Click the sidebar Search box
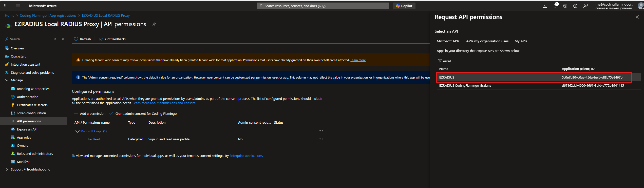644x188 pixels. (27, 39)
